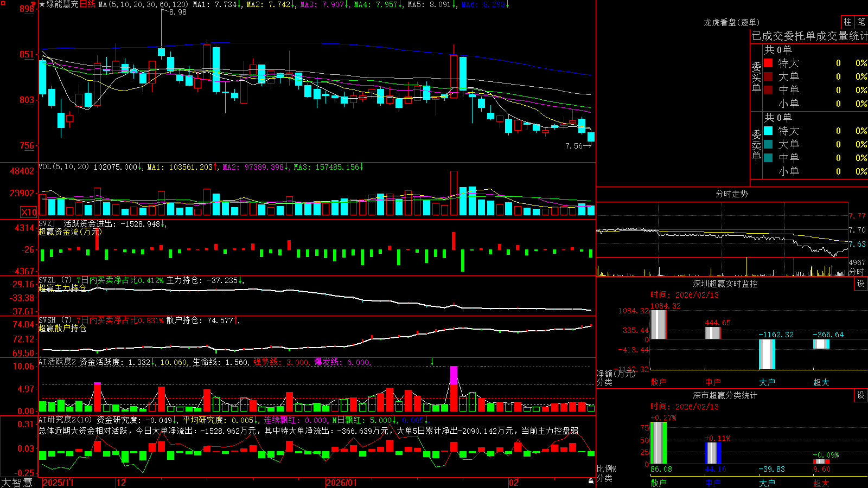
Task: Click the 大智慧 logo in bottom corner
Action: pyautogui.click(x=17, y=483)
